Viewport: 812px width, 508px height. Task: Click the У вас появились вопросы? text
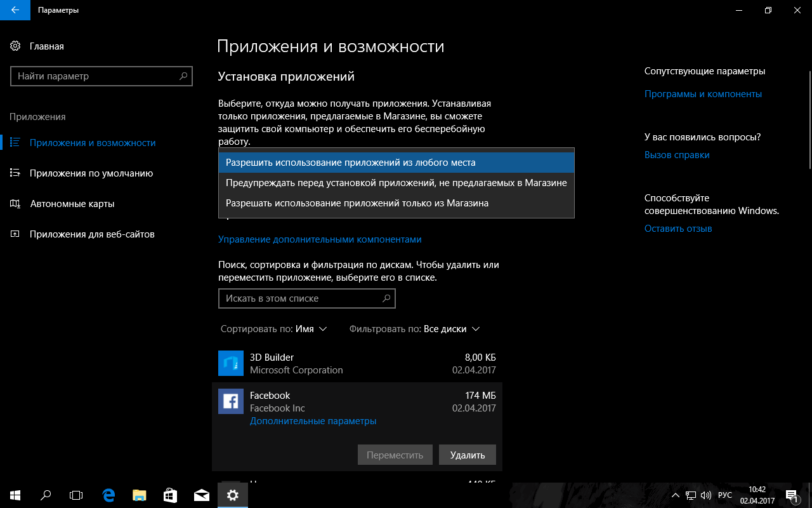tap(702, 137)
